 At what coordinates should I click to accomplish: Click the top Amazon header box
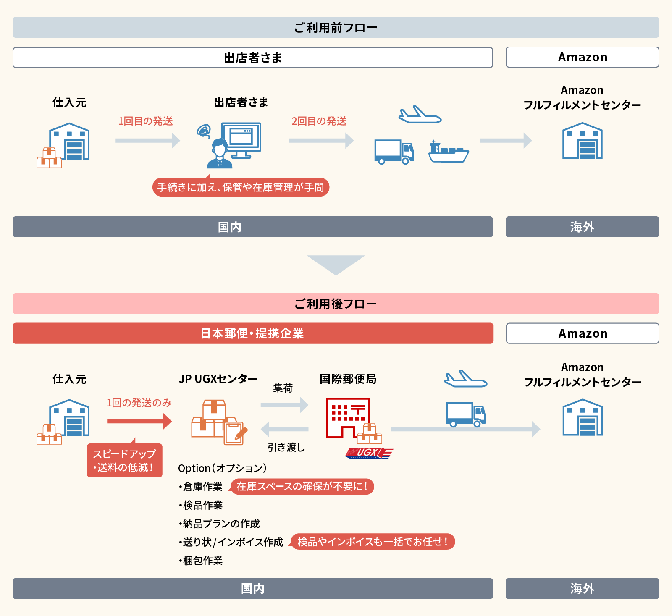583,57
